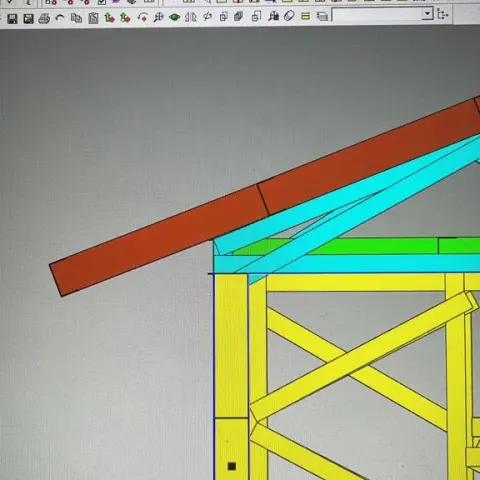
Task: Open the toolbar combo box dropdown arrow
Action: coord(427,14)
